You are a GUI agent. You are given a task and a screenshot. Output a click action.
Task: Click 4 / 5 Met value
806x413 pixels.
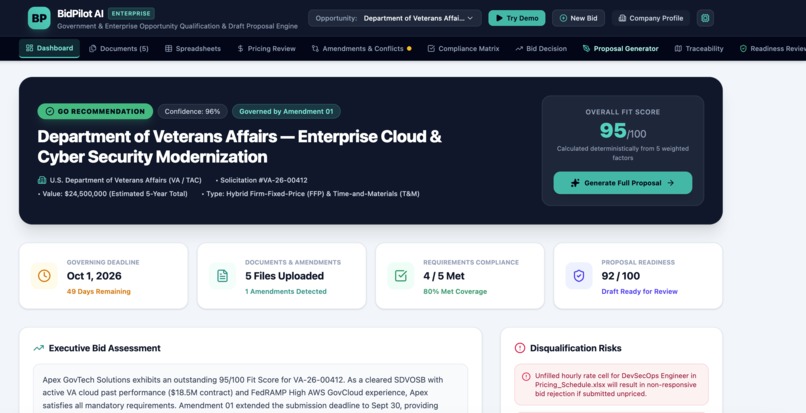pyautogui.click(x=444, y=276)
